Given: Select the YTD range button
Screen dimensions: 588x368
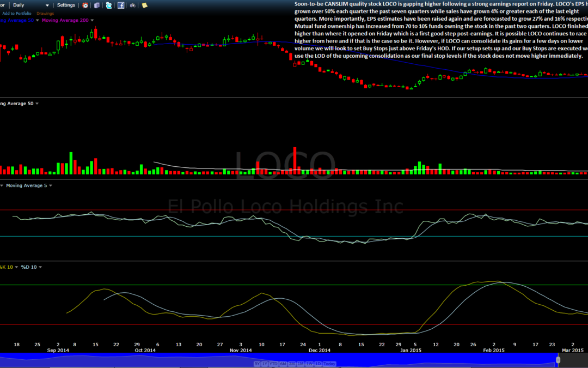Looking at the screenshot, I should (273, 364).
